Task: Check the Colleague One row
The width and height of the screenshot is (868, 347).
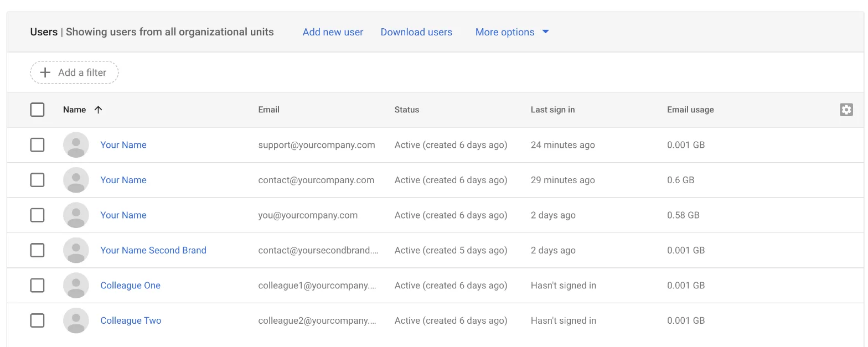Action: pyautogui.click(x=37, y=286)
